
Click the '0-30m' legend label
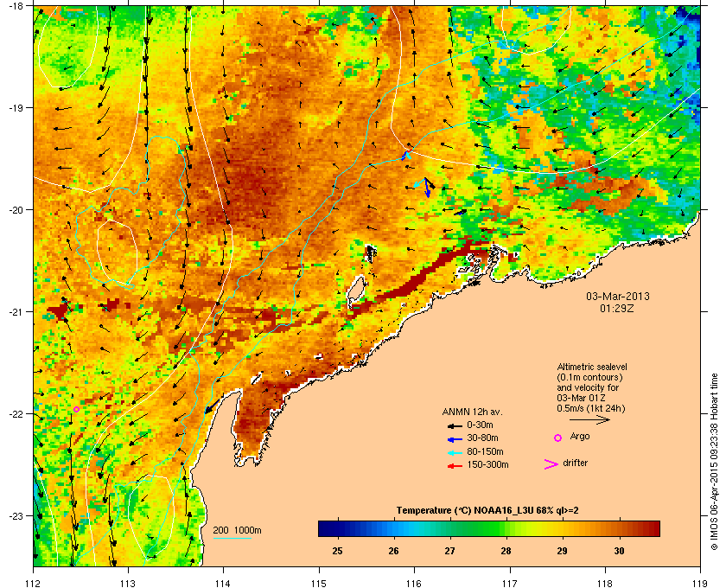click(x=480, y=425)
